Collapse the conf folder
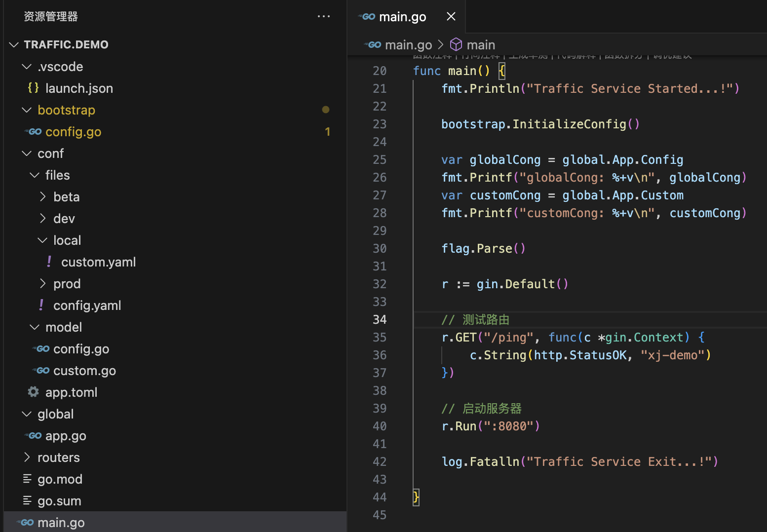 [x=27, y=153]
